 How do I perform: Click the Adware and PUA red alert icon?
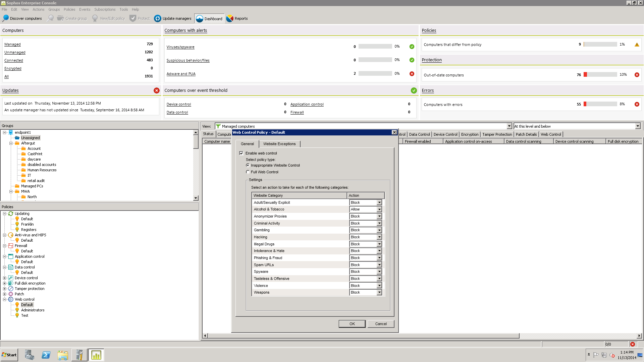point(412,74)
